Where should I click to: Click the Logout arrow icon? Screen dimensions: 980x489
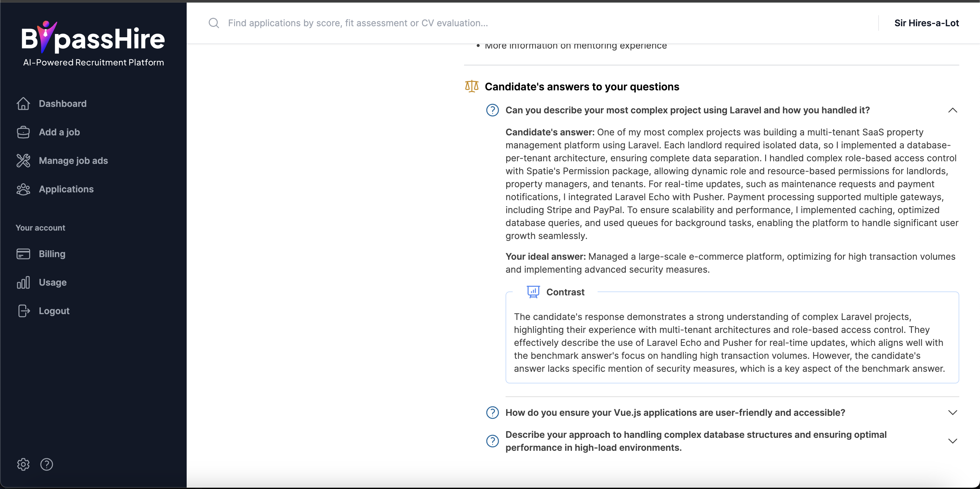coord(23,311)
